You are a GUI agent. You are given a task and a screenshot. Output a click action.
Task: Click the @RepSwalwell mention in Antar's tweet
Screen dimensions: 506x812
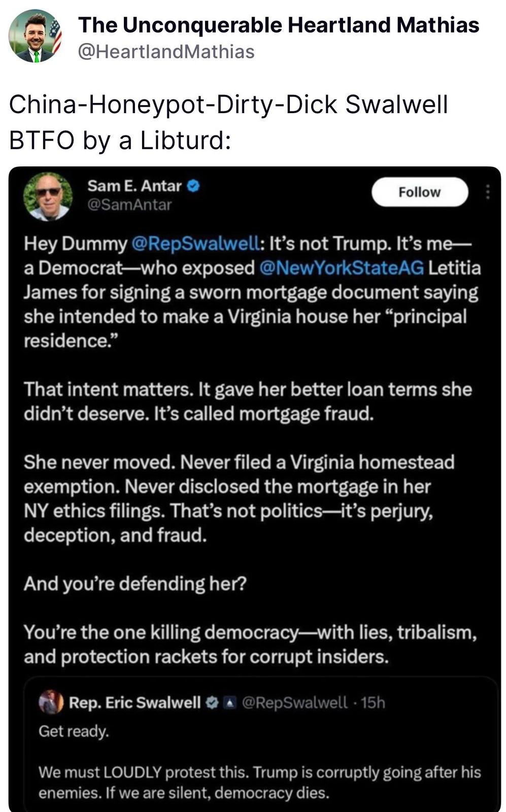point(195,244)
